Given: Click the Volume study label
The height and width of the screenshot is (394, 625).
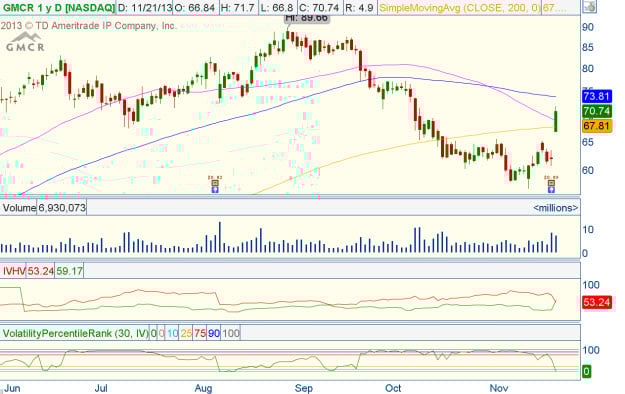Looking at the screenshot, I should [x=19, y=208].
